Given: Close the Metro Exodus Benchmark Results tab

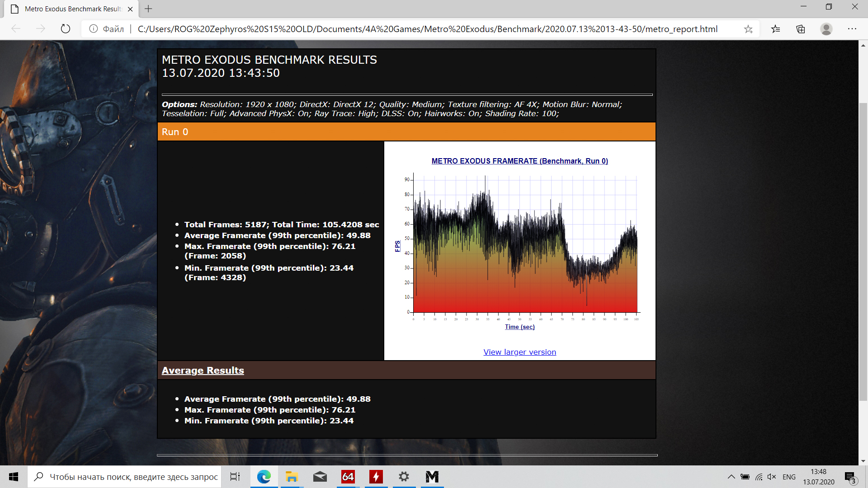Looking at the screenshot, I should [x=130, y=9].
